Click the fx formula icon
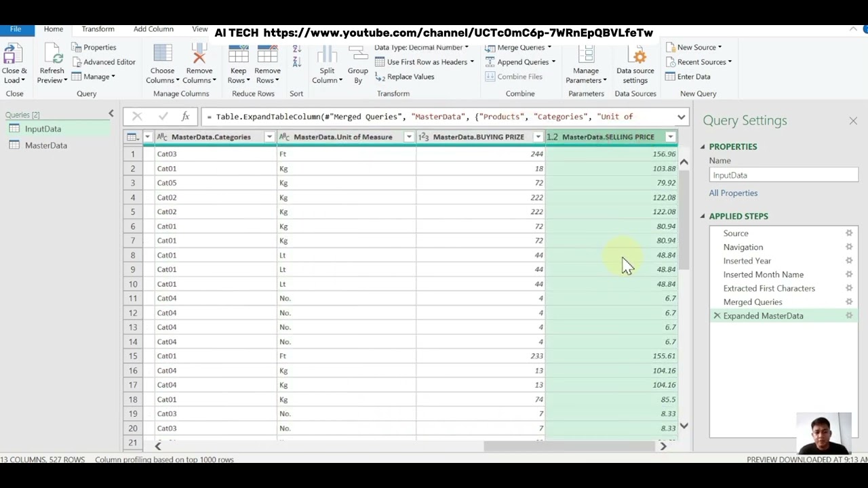 click(185, 117)
